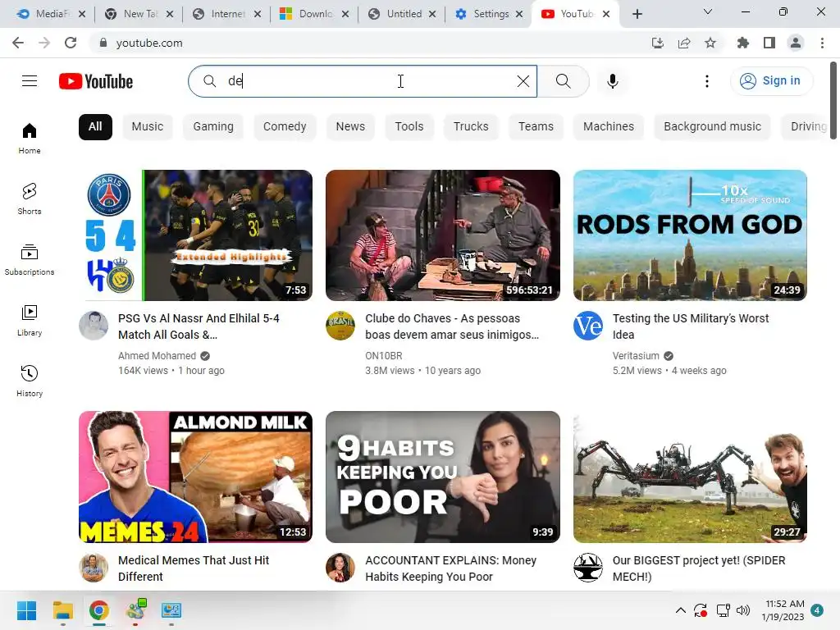Click the install app icon in address bar
The image size is (840, 630).
(x=657, y=43)
